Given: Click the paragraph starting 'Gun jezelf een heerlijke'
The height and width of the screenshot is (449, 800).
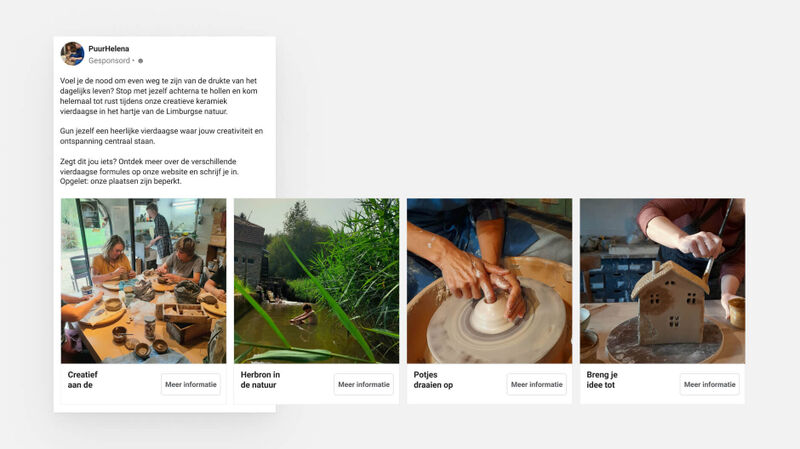Looking at the screenshot, I should 161,136.
